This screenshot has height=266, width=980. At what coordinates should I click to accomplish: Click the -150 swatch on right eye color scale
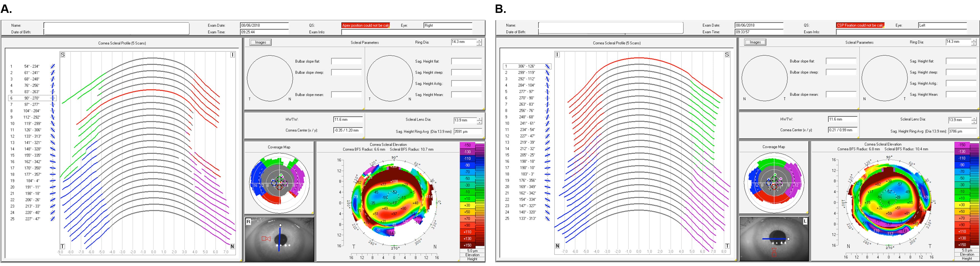pyautogui.click(x=467, y=145)
